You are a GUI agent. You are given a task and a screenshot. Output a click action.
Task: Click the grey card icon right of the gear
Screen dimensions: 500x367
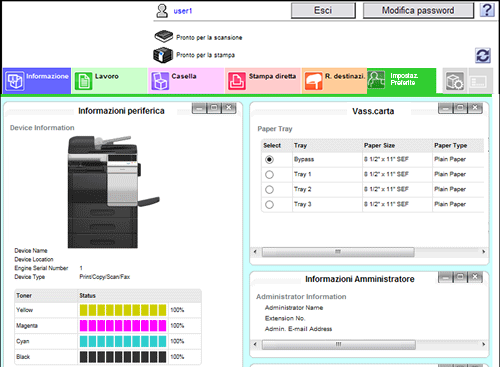click(x=479, y=82)
